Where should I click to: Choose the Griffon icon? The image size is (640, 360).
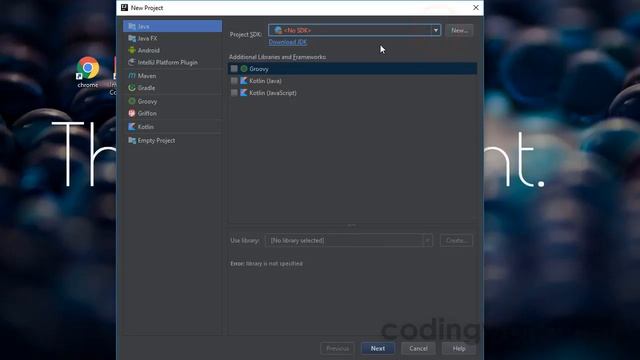tap(132, 113)
